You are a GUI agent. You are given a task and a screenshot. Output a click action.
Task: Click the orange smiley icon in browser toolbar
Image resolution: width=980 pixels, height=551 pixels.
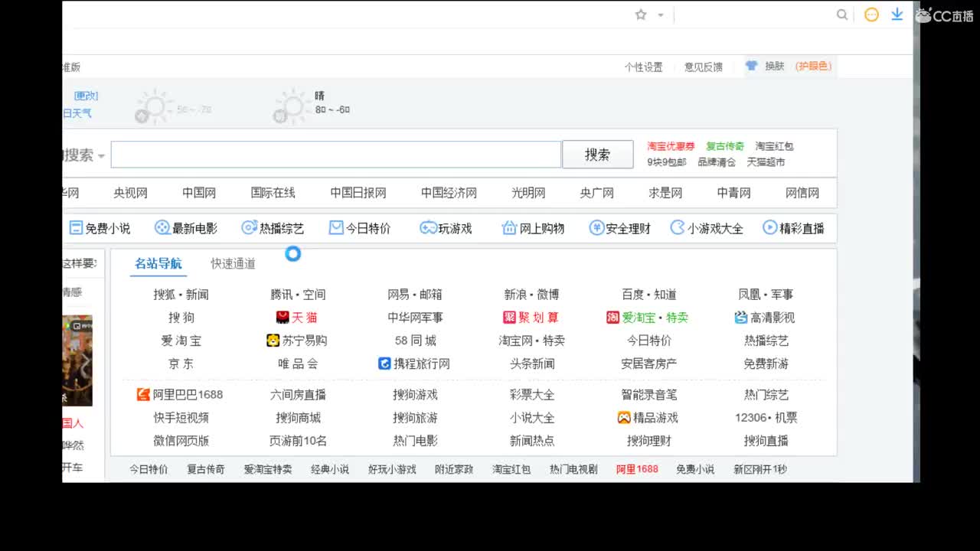click(871, 15)
